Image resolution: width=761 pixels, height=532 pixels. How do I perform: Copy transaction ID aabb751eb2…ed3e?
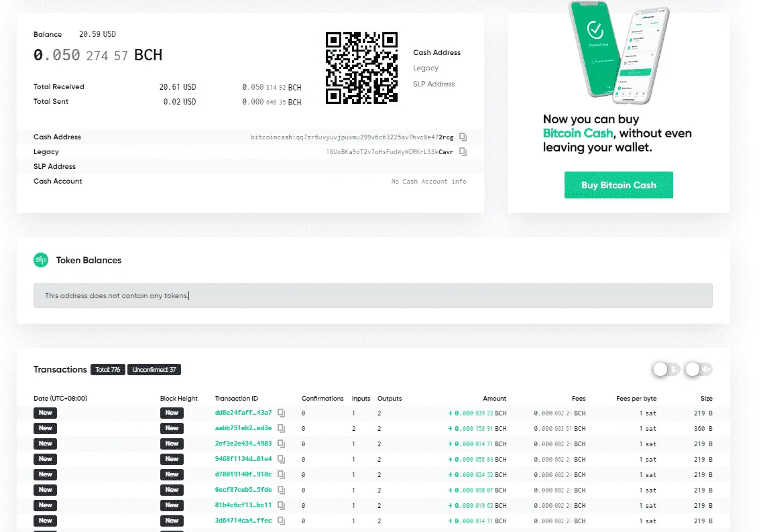(282, 429)
